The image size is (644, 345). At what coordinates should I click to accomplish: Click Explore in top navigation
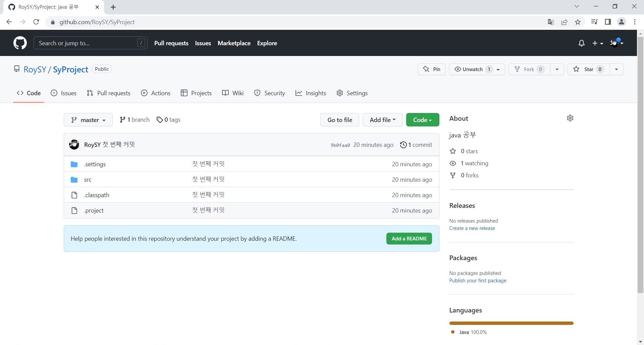[x=267, y=43]
